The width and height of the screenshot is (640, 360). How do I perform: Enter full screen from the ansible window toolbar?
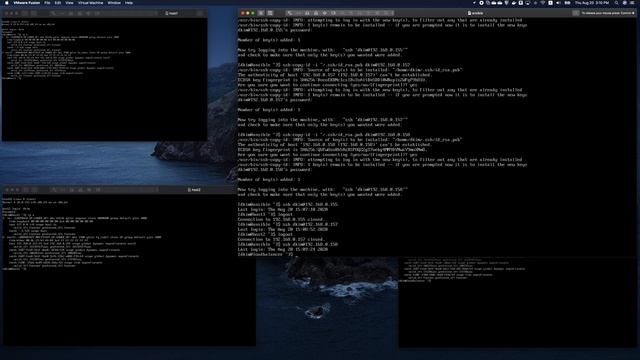[576, 13]
